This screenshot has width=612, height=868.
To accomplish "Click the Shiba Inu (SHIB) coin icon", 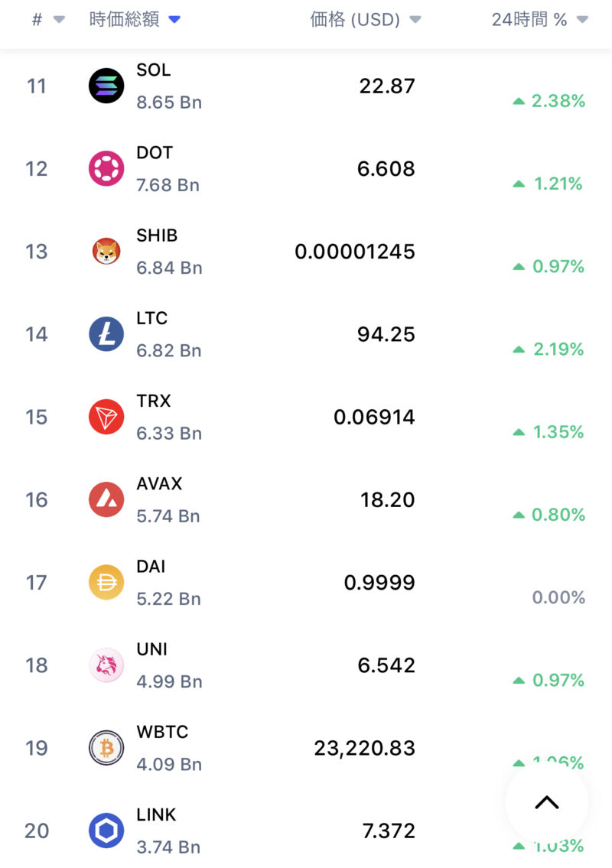I will pos(106,251).
